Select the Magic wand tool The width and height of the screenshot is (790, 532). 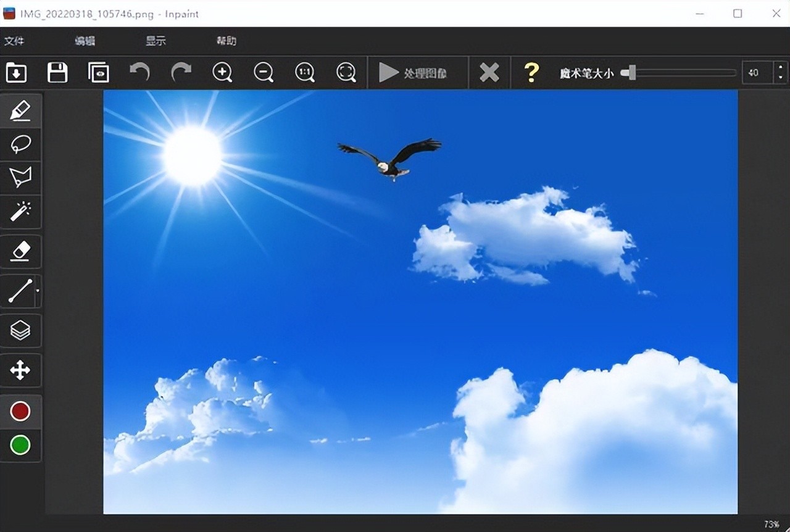[20, 212]
